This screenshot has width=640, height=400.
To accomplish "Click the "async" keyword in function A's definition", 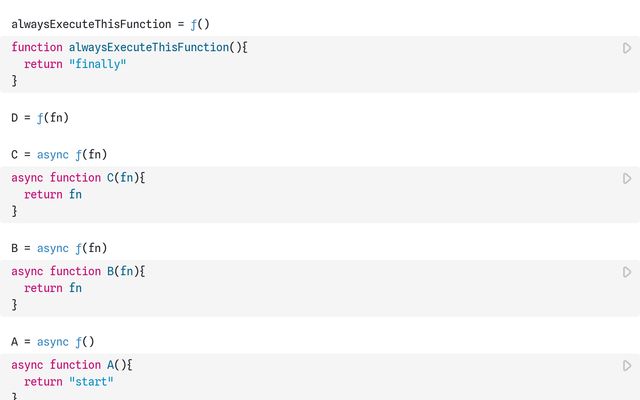I will pyautogui.click(x=27, y=365).
